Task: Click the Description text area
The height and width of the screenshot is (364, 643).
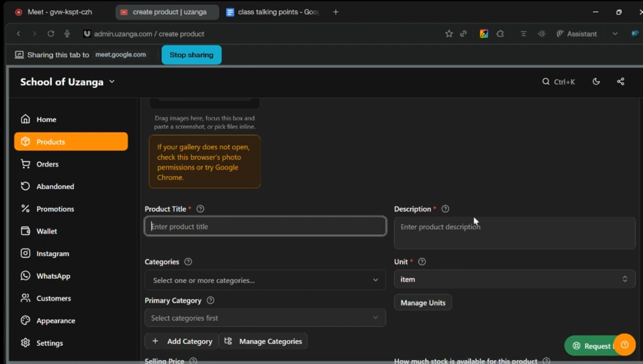Action: [x=515, y=233]
